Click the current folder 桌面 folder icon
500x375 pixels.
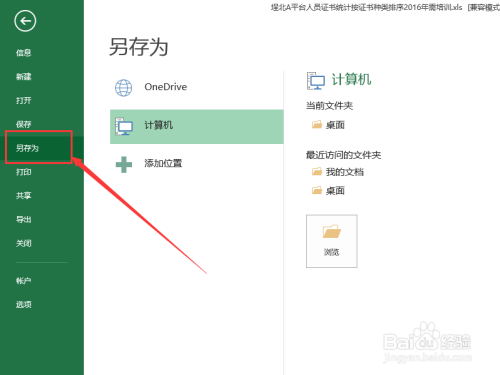[317, 125]
